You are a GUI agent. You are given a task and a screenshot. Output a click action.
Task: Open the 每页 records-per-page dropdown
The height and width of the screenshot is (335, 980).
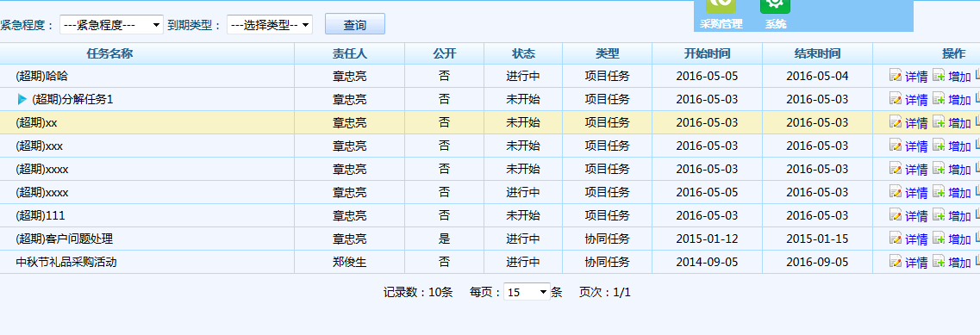[527, 292]
